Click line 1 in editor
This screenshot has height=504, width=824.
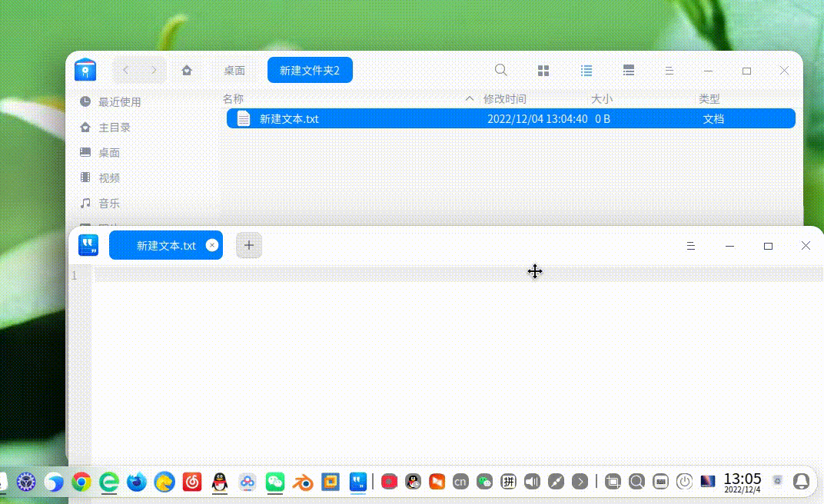[458, 274]
